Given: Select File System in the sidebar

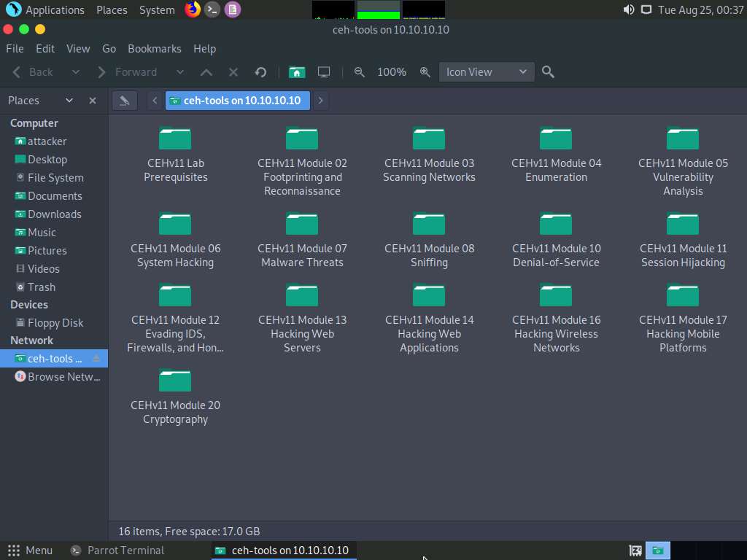Looking at the screenshot, I should 54,178.
